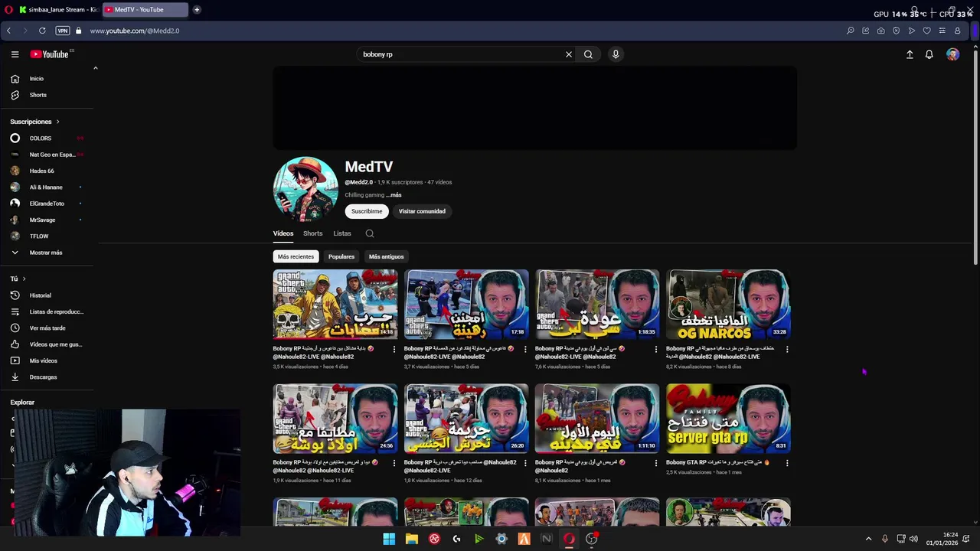Expand channel description with ...más
The image size is (980, 551).
[394, 195]
